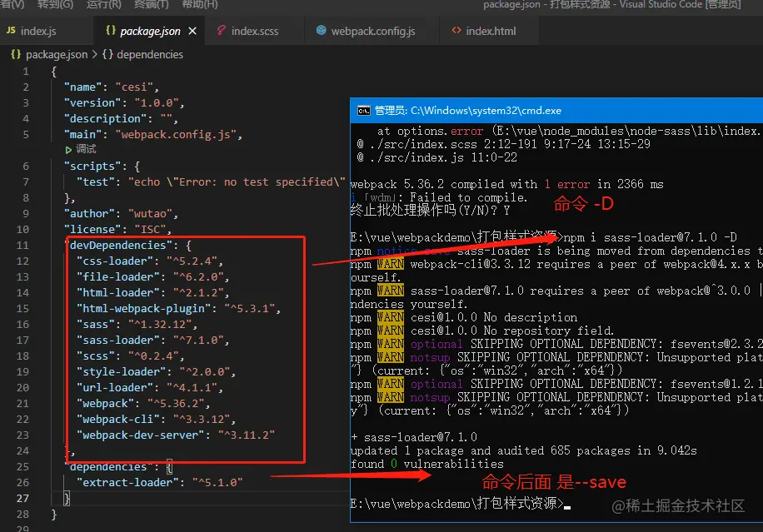Click the JS file icon on index.js tab
Screen dimensions: 763x532
[x=11, y=30]
